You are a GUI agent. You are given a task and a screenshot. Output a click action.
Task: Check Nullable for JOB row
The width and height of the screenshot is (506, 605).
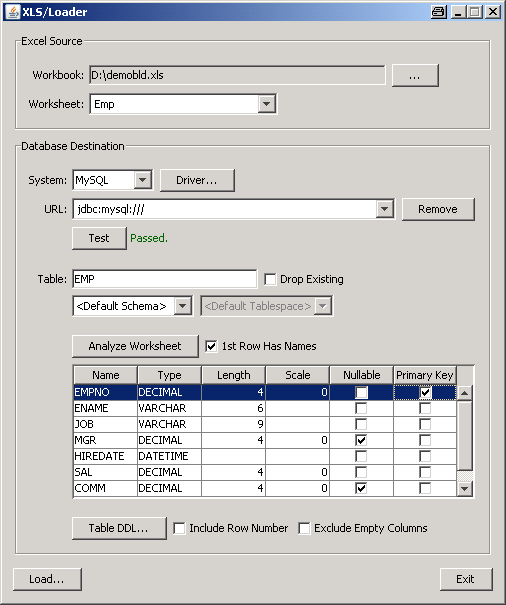tap(361, 424)
